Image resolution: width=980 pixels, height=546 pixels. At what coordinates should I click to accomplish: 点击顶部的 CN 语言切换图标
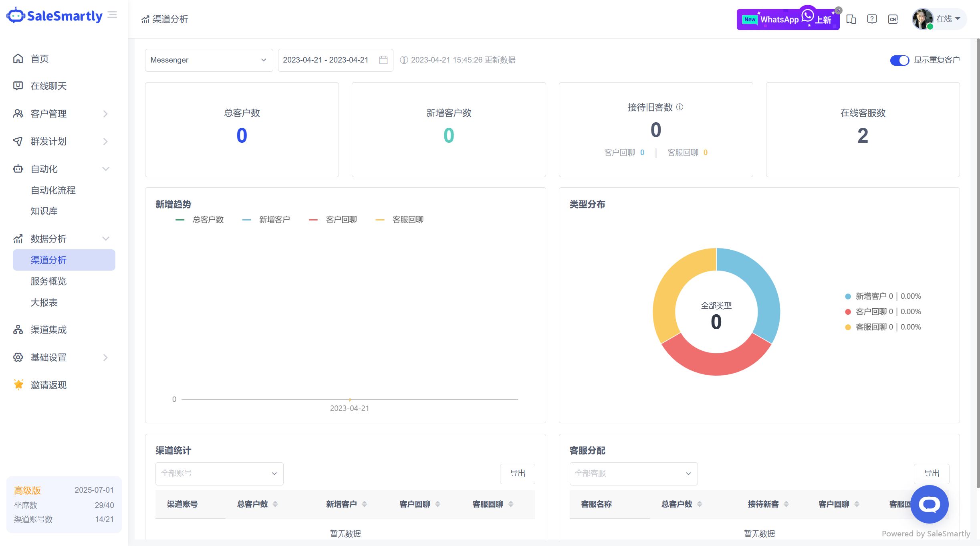tap(893, 19)
